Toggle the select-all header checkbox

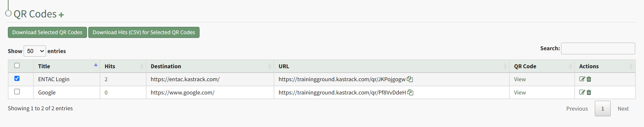click(17, 65)
